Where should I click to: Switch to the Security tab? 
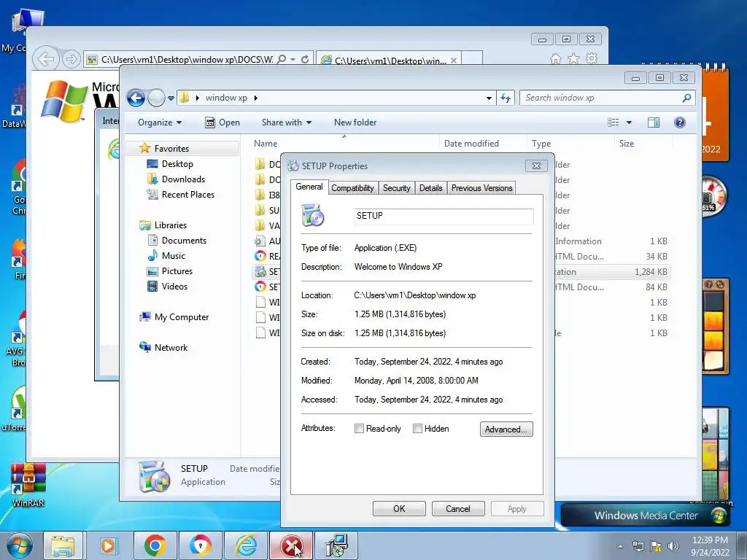click(396, 188)
